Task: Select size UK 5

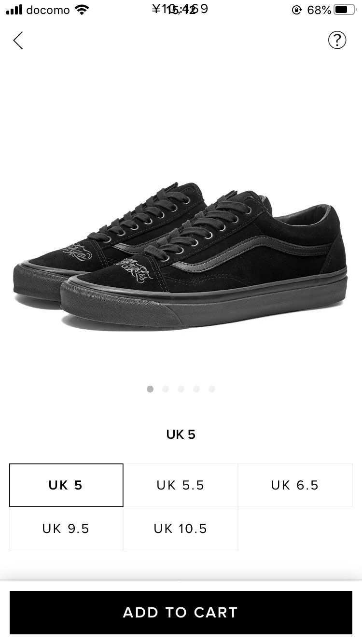Action: pyautogui.click(x=66, y=485)
